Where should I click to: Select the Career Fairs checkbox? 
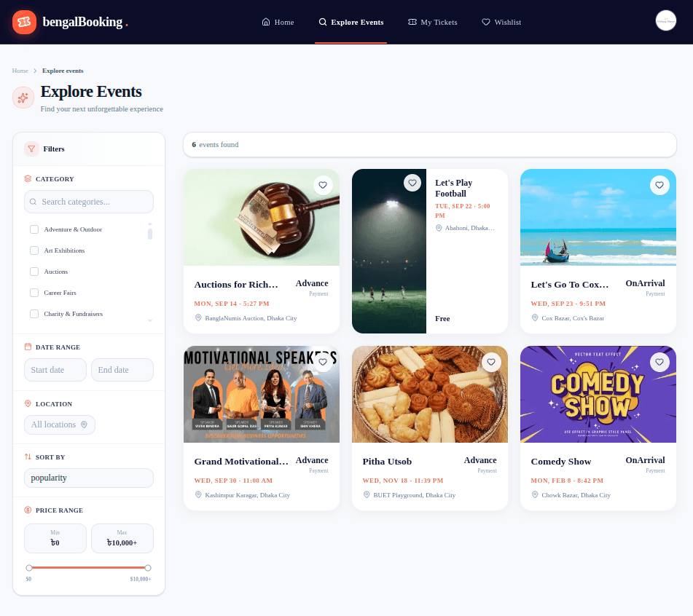click(34, 293)
